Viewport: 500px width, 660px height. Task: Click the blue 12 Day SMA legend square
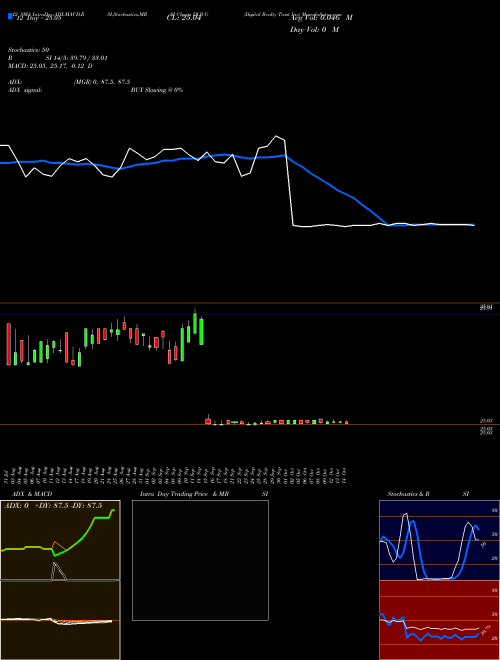pyautogui.click(x=11, y=16)
